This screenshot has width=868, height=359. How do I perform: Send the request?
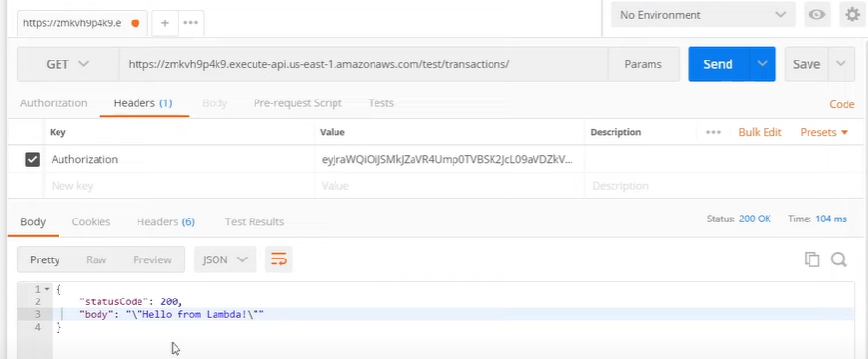(x=719, y=64)
